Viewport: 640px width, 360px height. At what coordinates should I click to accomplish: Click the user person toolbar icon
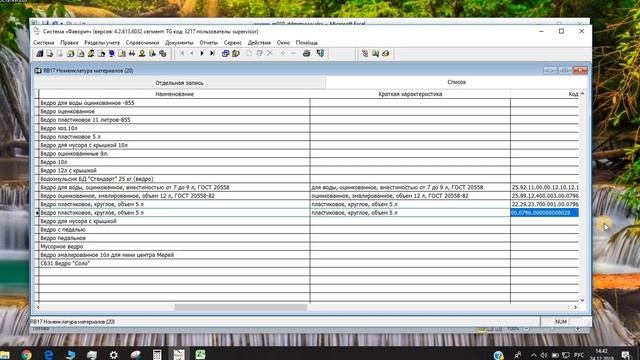(x=142, y=53)
